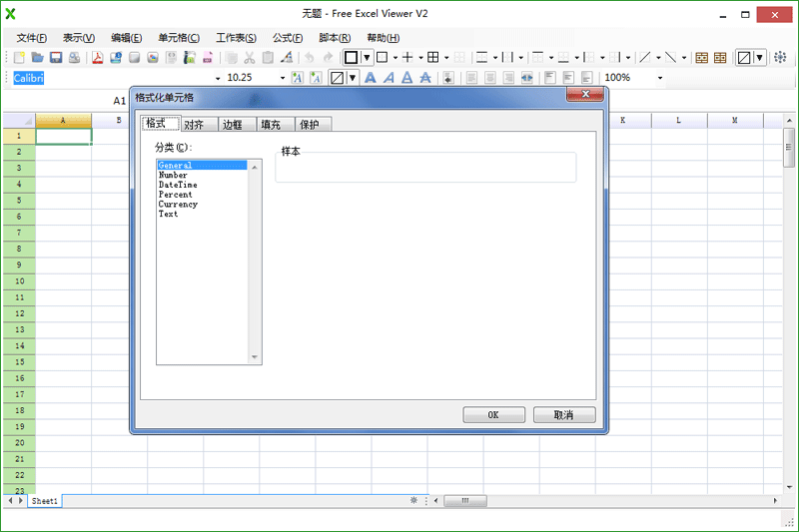Click the last toolbar snowflake-style icon

[x=780, y=57]
